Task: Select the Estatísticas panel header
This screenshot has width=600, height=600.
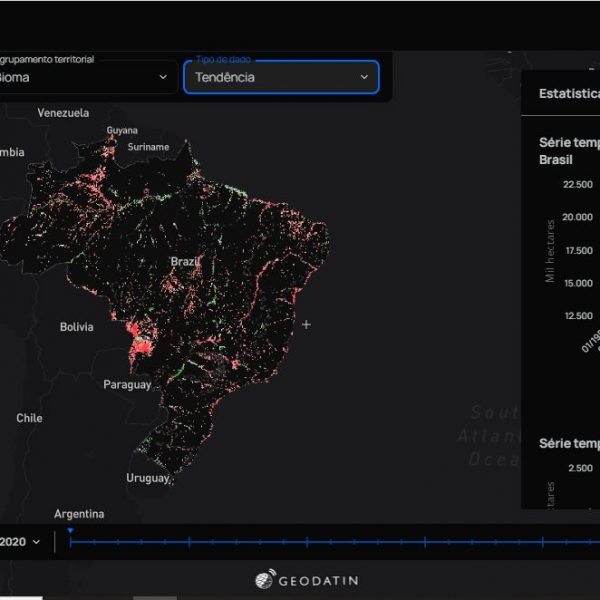Action: (x=568, y=94)
